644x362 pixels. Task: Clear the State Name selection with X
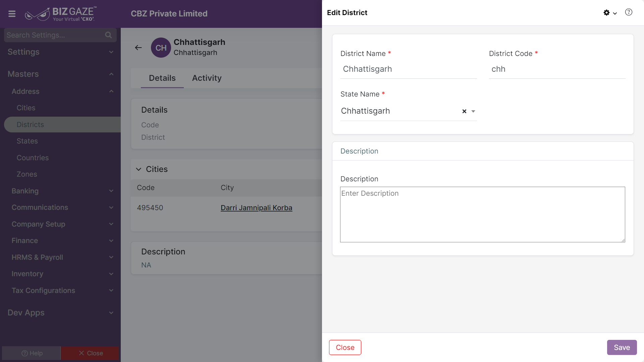pos(464,111)
